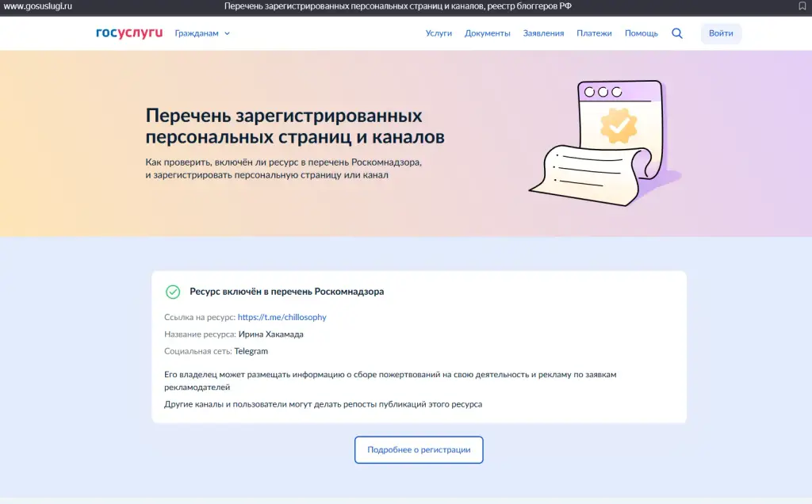Click the Telegram social network value
This screenshot has width=812, height=504.
251,351
